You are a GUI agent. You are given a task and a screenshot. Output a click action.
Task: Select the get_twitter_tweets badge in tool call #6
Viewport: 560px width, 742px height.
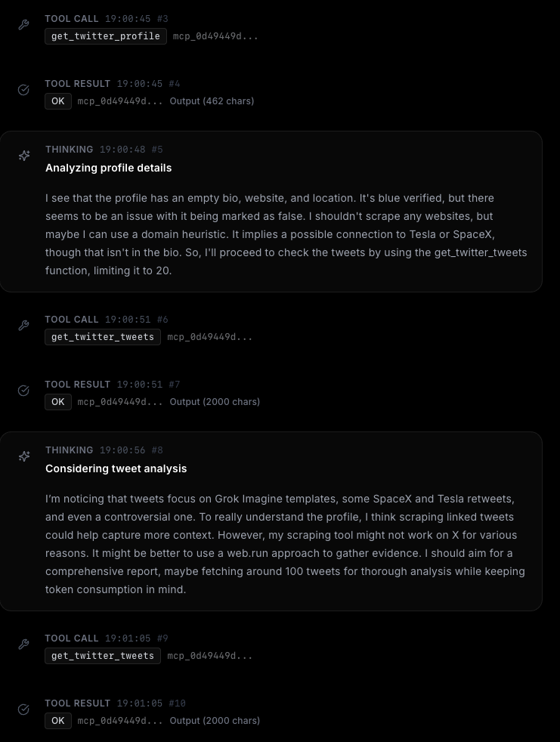(103, 337)
